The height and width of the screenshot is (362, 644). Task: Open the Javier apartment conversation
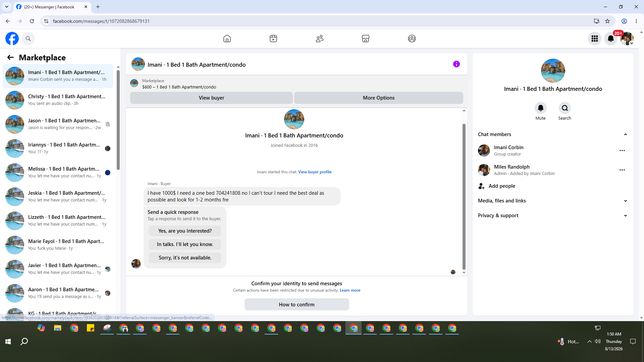(x=58, y=269)
